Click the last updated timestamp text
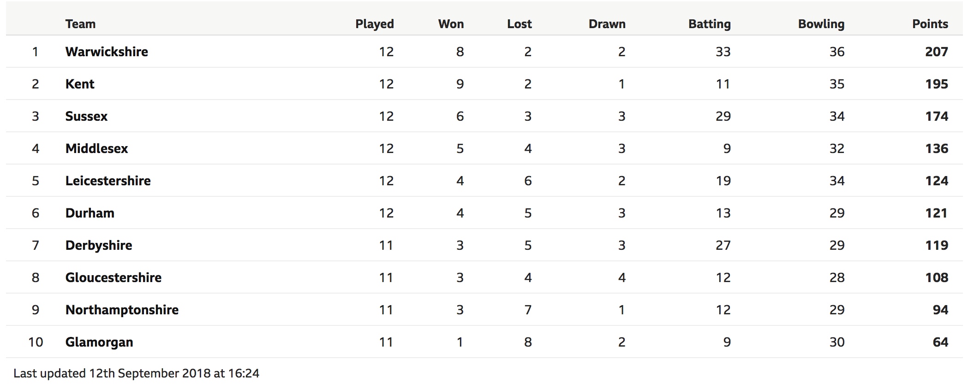Viewport: 980px width, 389px height. [136, 373]
